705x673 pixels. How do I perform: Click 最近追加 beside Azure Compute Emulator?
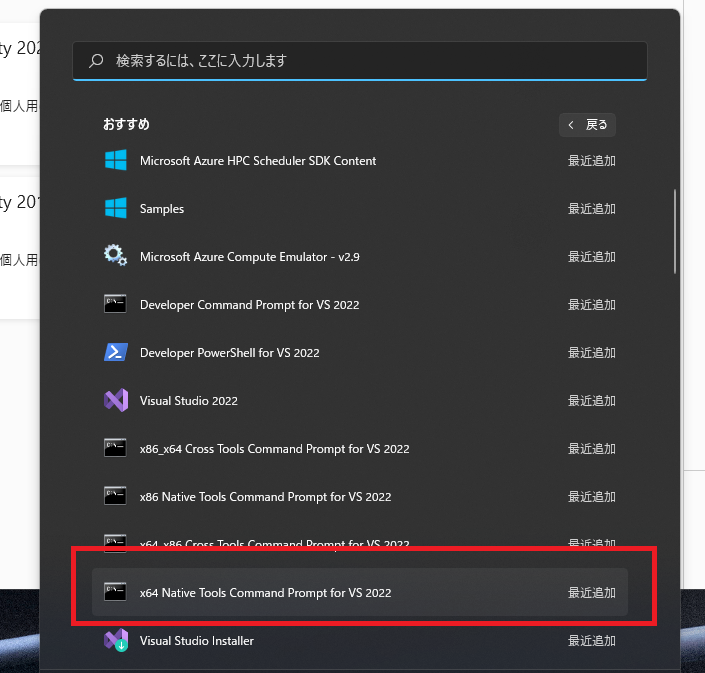click(x=592, y=257)
